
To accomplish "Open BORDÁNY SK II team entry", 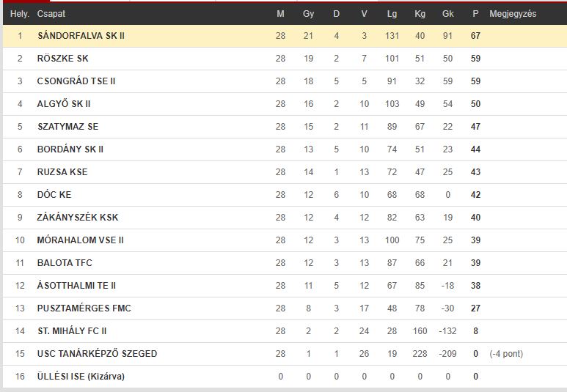I will coord(70,149).
